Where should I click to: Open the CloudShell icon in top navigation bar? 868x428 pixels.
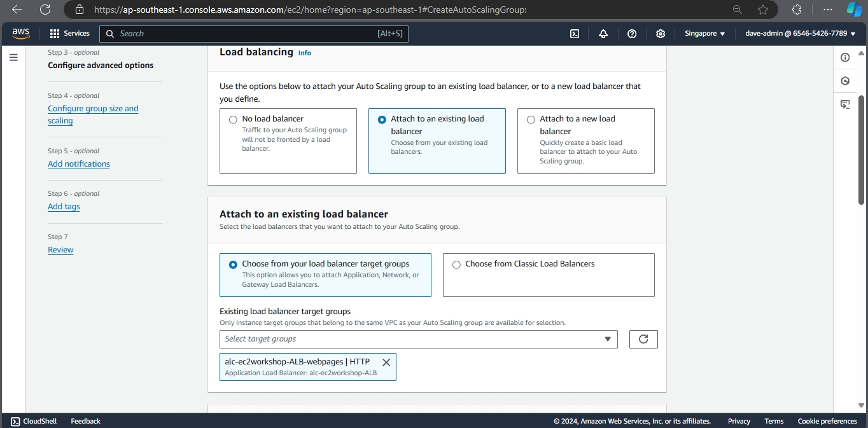(574, 34)
